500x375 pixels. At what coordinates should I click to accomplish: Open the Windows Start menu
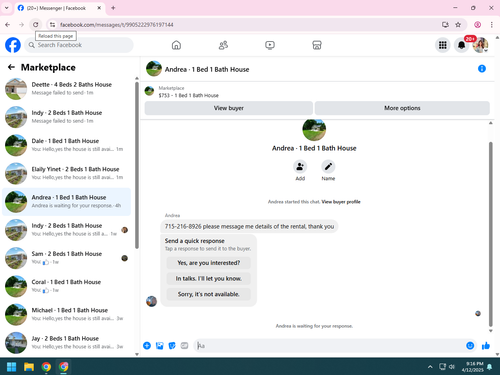point(11,367)
